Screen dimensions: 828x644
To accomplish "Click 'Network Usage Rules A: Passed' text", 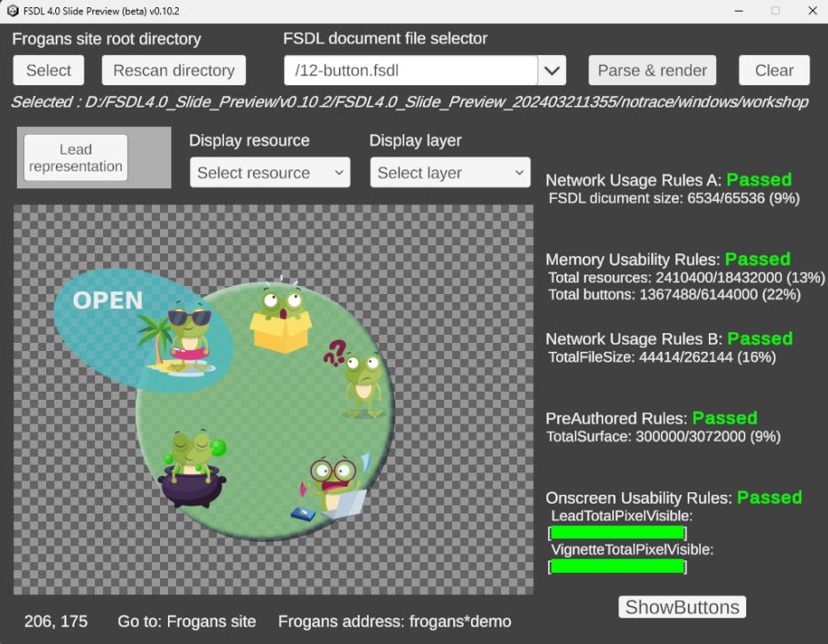I will pyautogui.click(x=668, y=180).
